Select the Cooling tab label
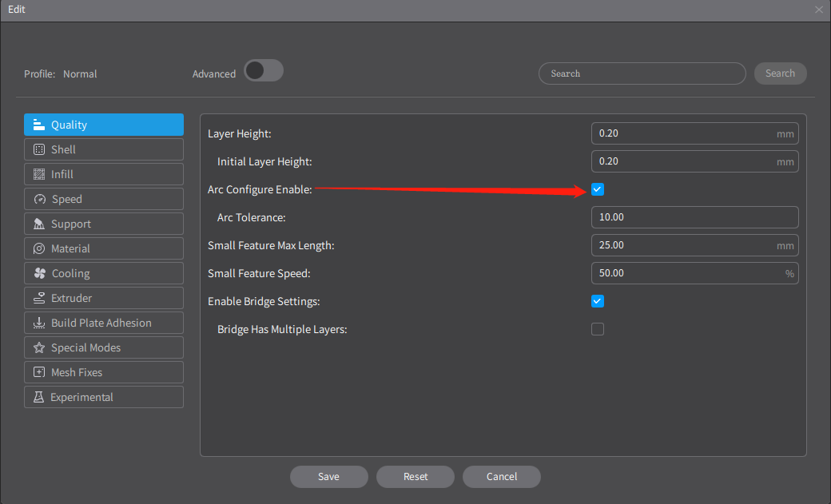Screen dimensions: 831x504 [70, 273]
